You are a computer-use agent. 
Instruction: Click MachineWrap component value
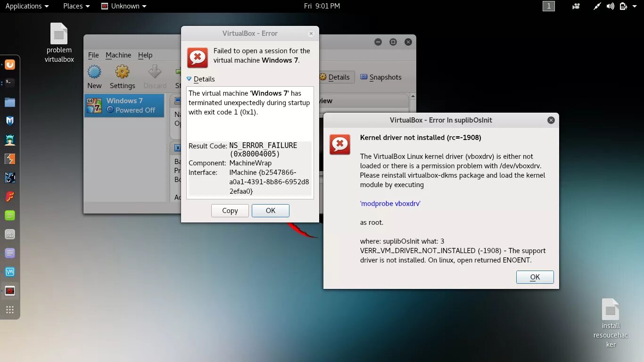[250, 163]
